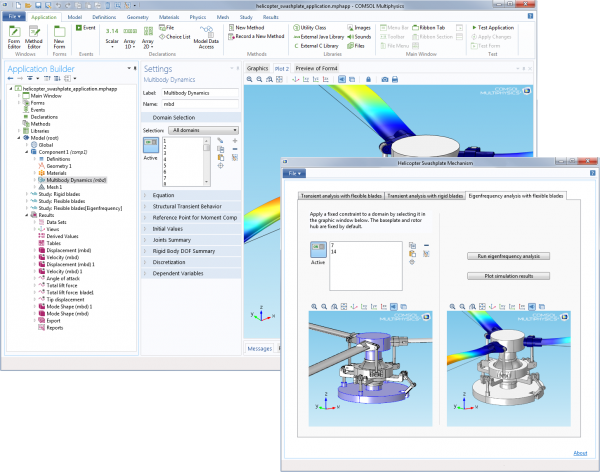Screen dimensions: 600x472
Task: Zoom in on the main Graphics toolbar
Action: pyautogui.click(x=249, y=79)
